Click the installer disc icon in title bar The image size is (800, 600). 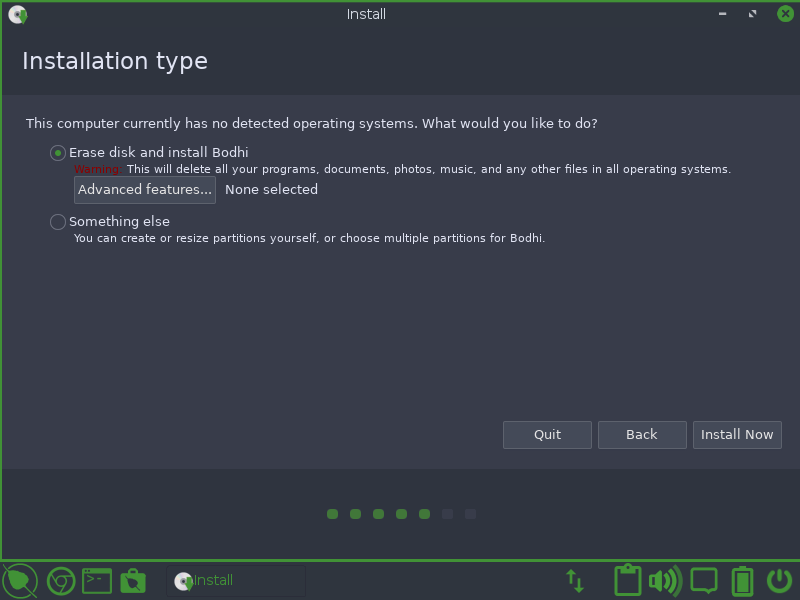17,14
